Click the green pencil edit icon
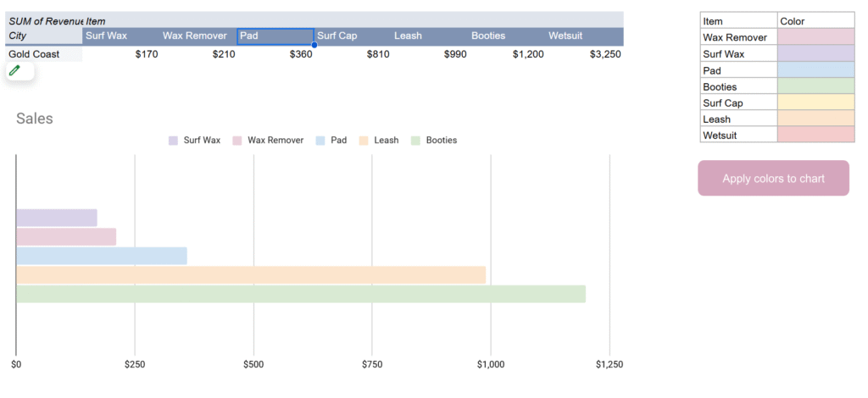This screenshot has height=398, width=868. point(14,71)
